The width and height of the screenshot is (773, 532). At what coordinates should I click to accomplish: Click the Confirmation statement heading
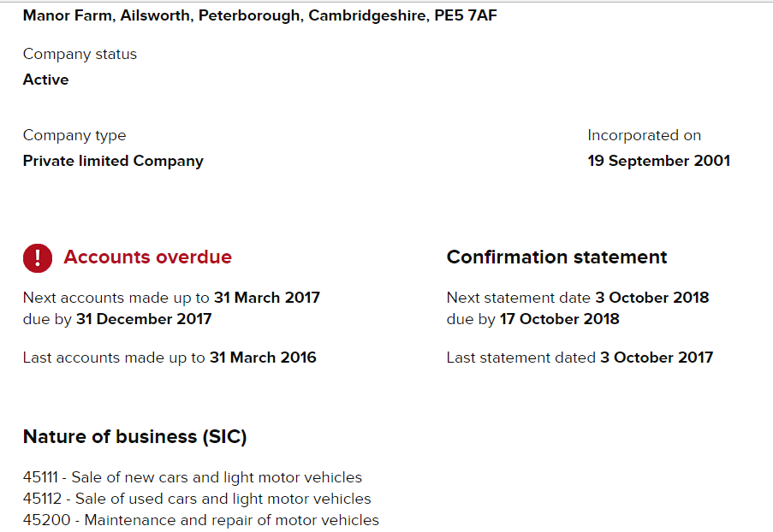[556, 257]
